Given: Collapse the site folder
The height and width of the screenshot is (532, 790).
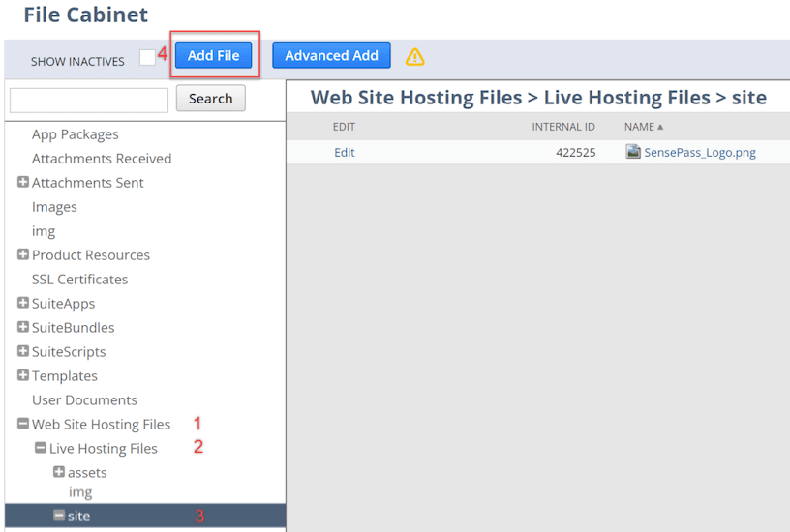Looking at the screenshot, I should click(59, 515).
